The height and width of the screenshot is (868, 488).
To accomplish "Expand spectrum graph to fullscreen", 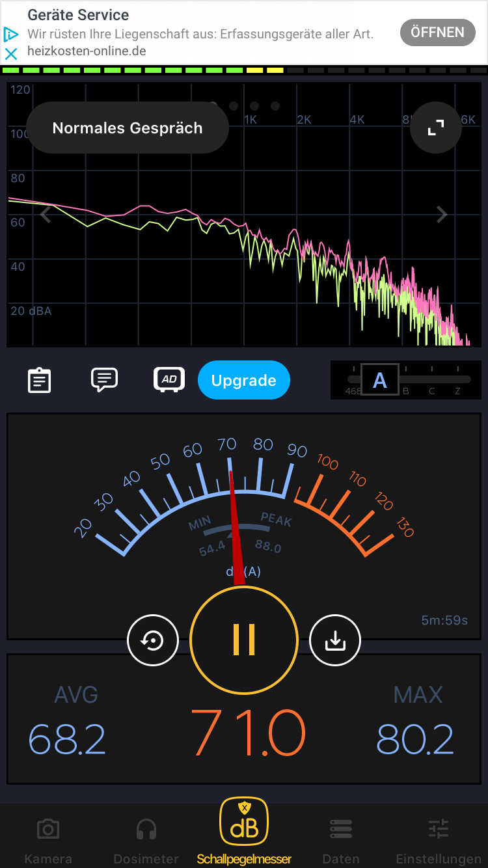I will click(x=435, y=128).
